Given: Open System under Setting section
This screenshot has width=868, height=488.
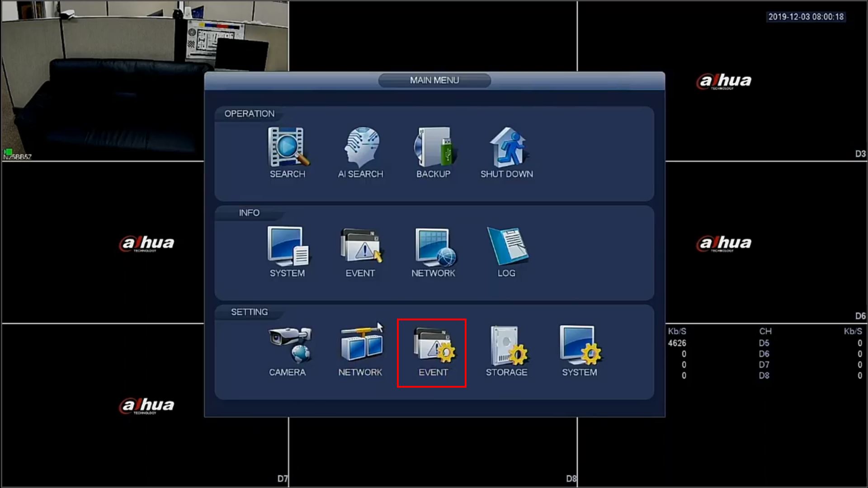Looking at the screenshot, I should 580,346.
